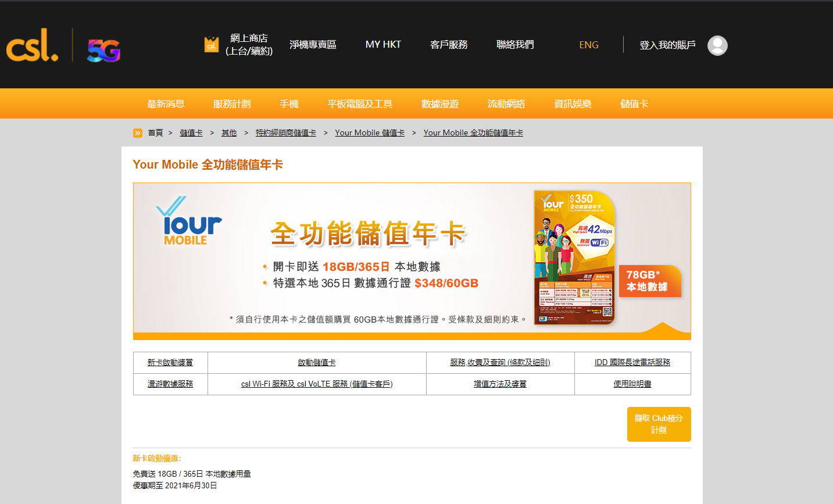
Task: Click 登入我的賬戶 login link
Action: point(667,45)
